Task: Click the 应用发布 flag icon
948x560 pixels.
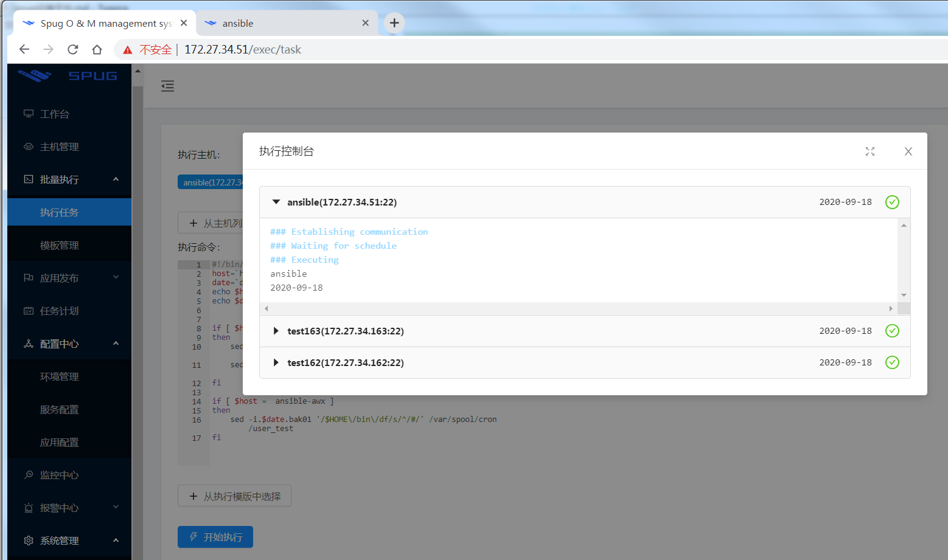Action: [x=29, y=278]
